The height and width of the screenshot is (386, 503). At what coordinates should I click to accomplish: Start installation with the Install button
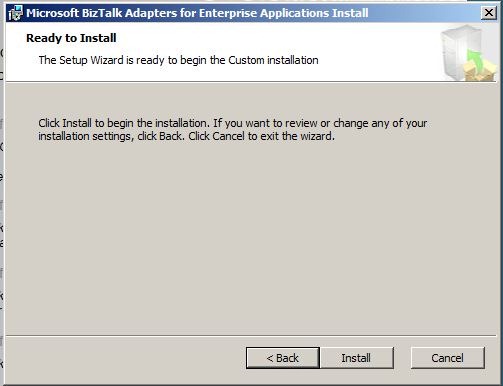click(356, 358)
